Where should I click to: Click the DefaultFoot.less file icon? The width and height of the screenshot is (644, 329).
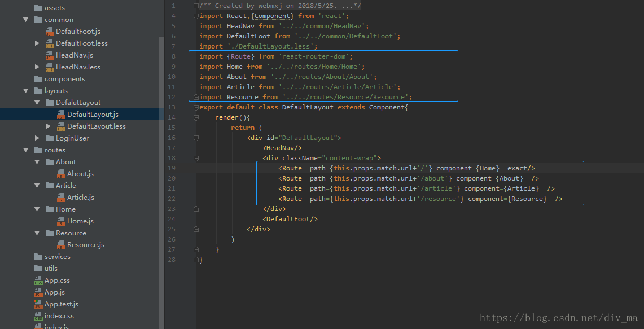pyautogui.click(x=50, y=43)
